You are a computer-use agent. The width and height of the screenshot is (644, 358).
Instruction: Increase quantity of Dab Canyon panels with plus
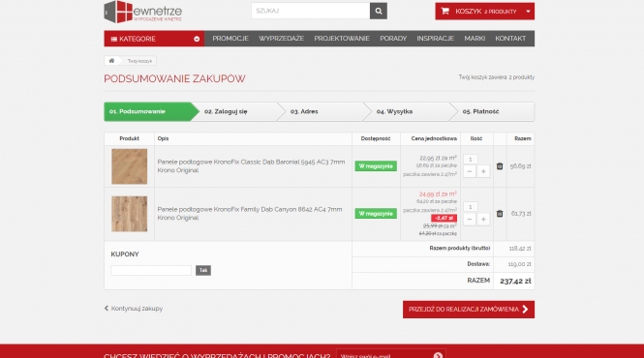(483, 220)
